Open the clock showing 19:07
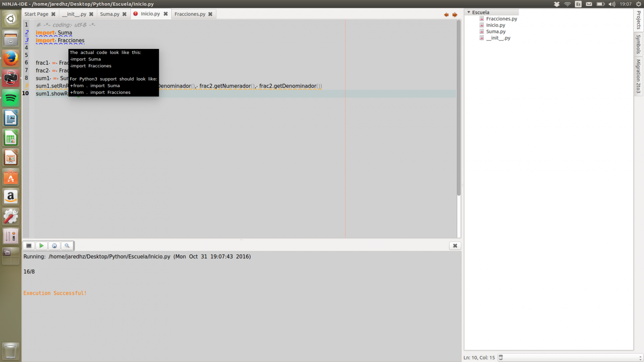The width and height of the screenshot is (644, 362). click(x=626, y=4)
